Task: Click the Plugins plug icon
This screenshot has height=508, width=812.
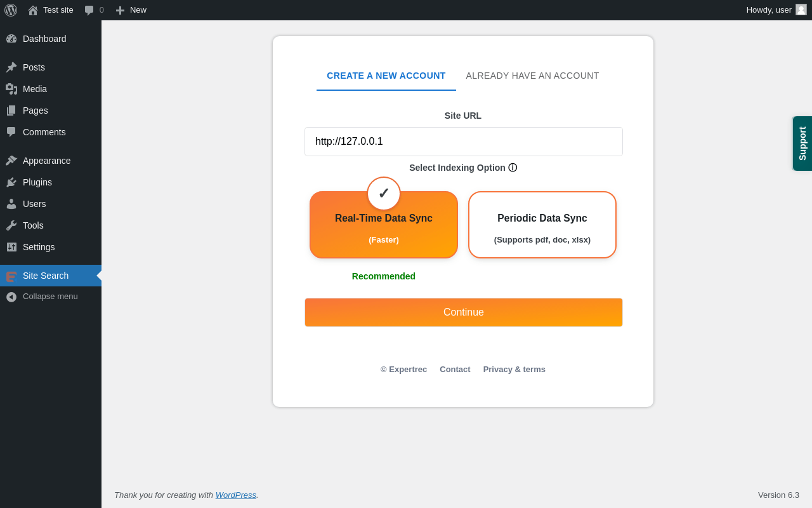Action: 11,182
